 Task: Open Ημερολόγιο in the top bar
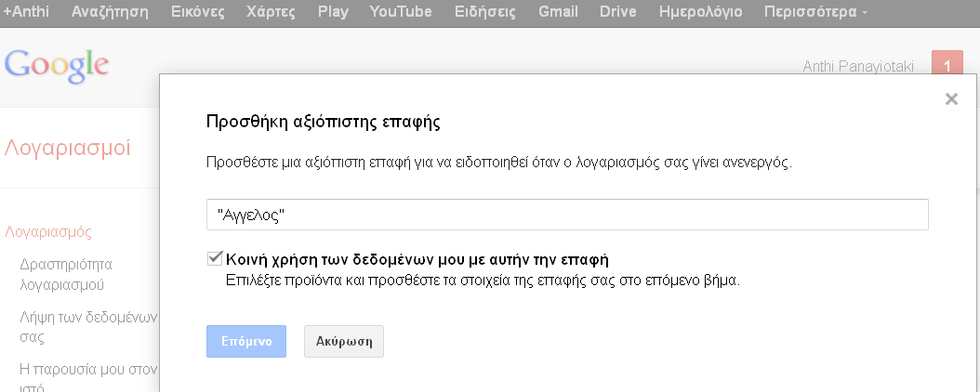click(x=700, y=12)
